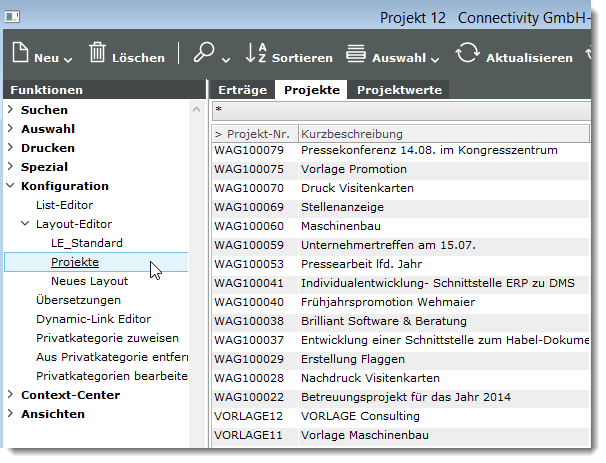Collapse the Layout-Editor subtree
The height and width of the screenshot is (463, 606).
click(x=26, y=224)
